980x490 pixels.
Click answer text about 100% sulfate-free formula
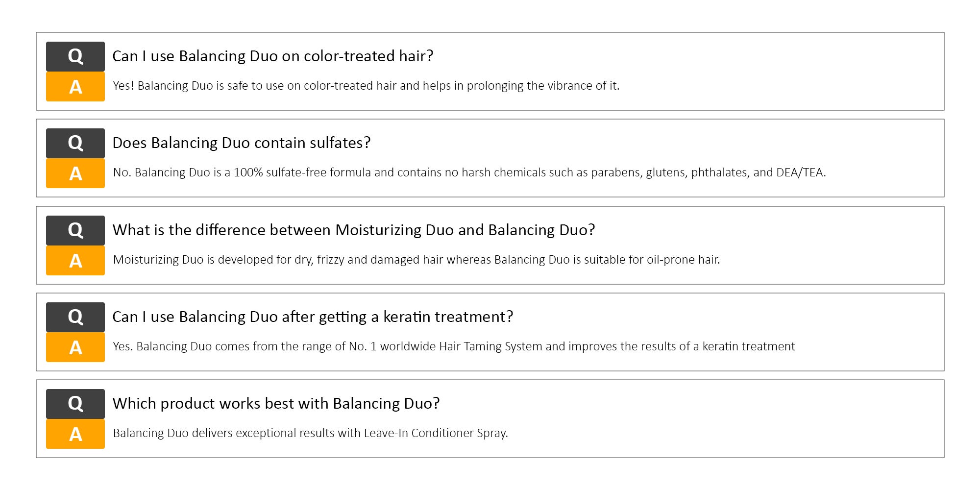point(469,172)
